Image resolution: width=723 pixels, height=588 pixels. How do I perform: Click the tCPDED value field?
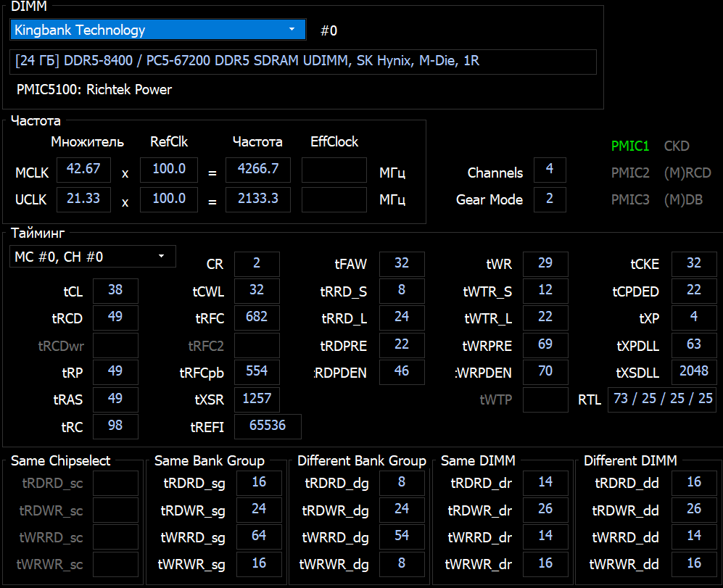tap(694, 291)
